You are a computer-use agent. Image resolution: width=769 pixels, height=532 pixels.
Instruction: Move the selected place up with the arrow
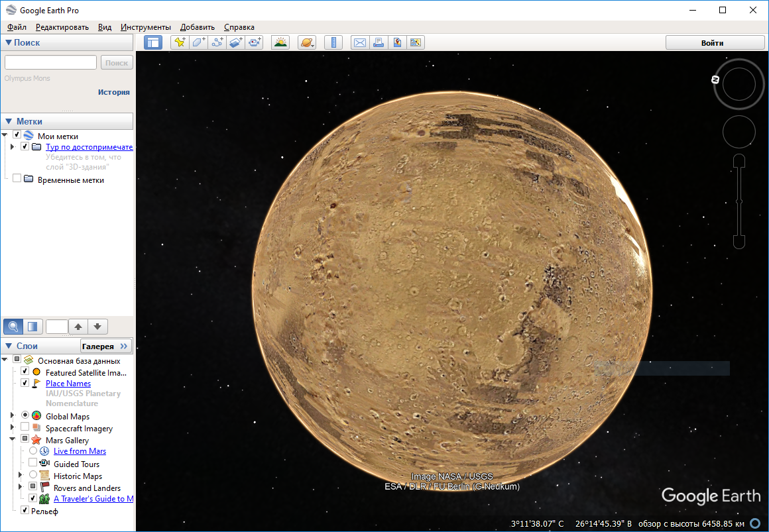(x=78, y=327)
